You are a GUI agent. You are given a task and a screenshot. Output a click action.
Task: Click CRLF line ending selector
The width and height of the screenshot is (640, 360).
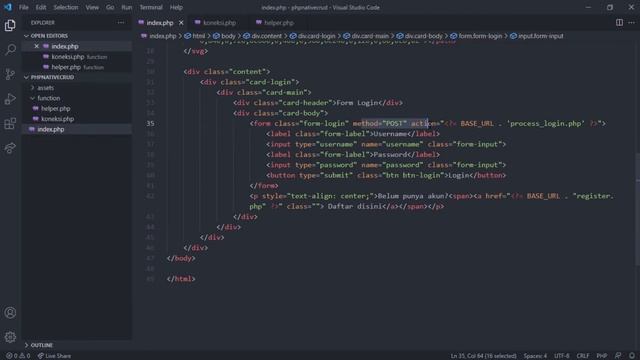tap(582, 356)
